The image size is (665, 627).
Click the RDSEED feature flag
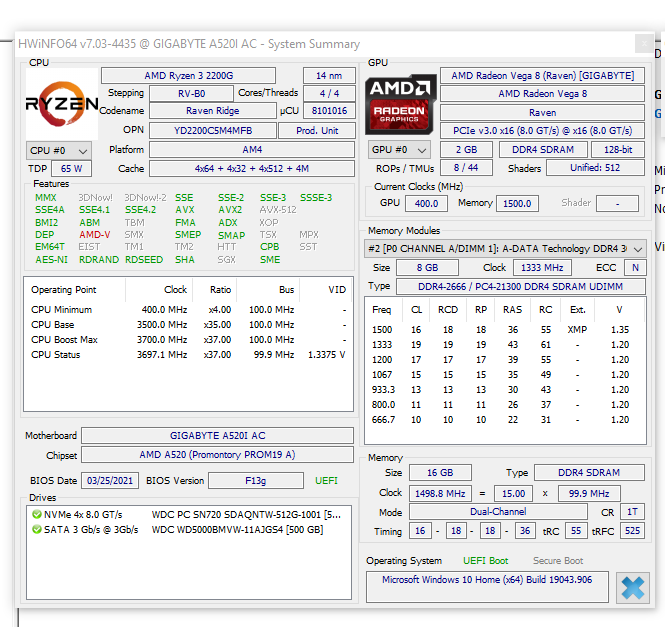tap(144, 260)
